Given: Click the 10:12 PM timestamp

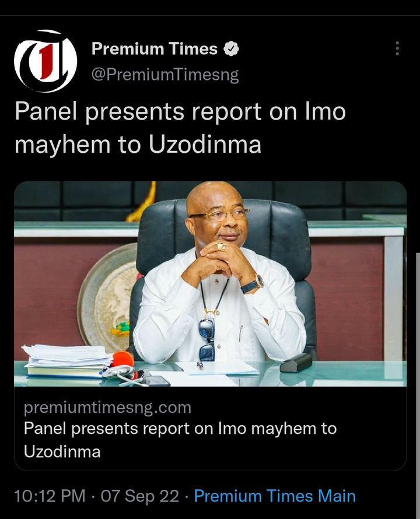Looking at the screenshot, I should 50,496.
